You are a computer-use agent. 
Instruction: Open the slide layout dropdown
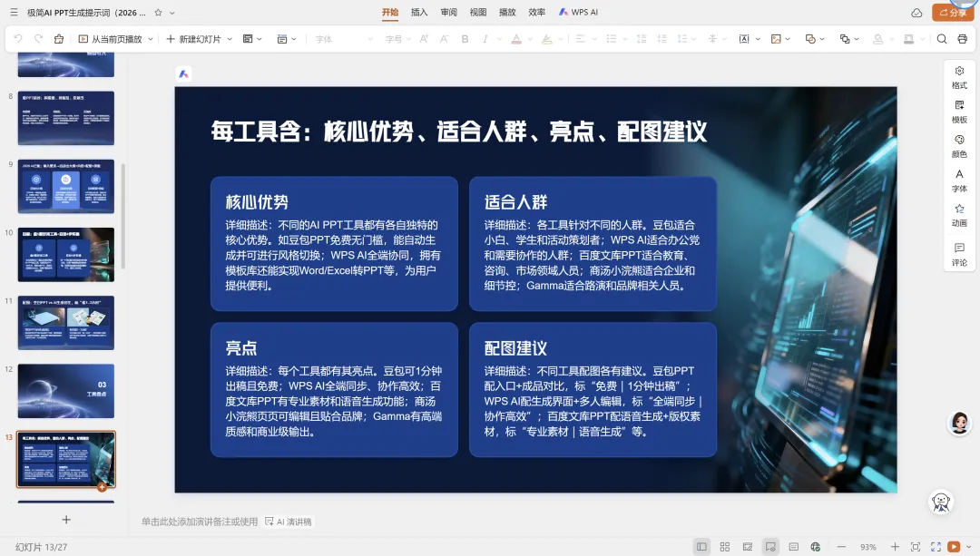(252, 39)
